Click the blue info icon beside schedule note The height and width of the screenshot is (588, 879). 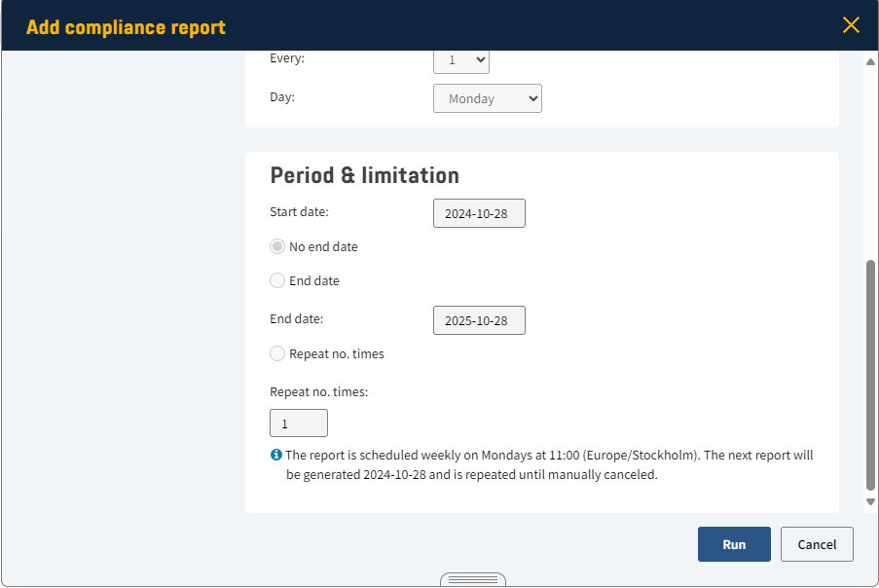[x=276, y=455]
